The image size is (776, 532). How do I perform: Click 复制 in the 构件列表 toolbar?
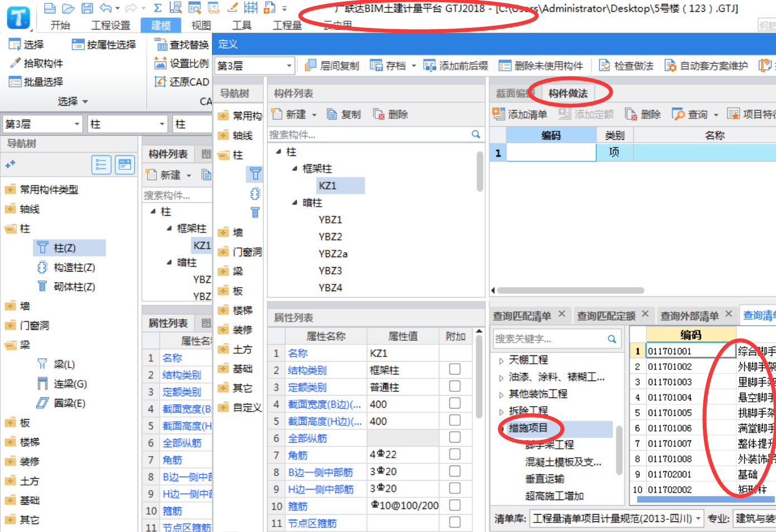coord(344,114)
